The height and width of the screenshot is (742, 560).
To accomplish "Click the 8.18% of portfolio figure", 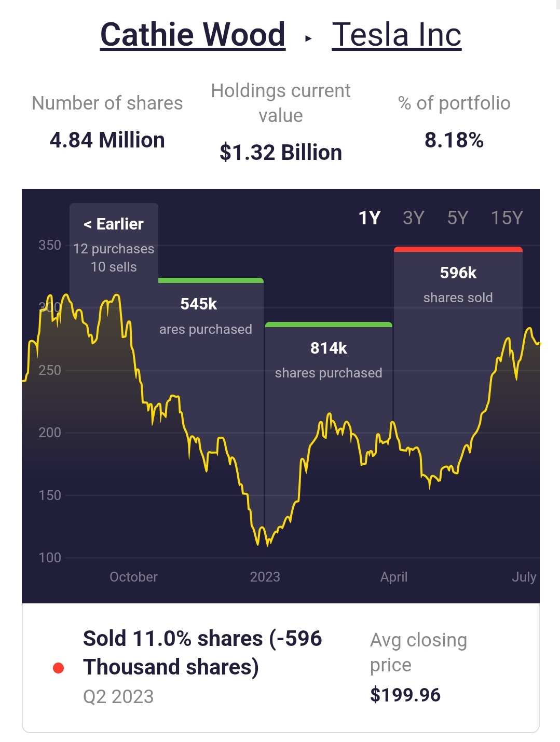I will coord(454,140).
